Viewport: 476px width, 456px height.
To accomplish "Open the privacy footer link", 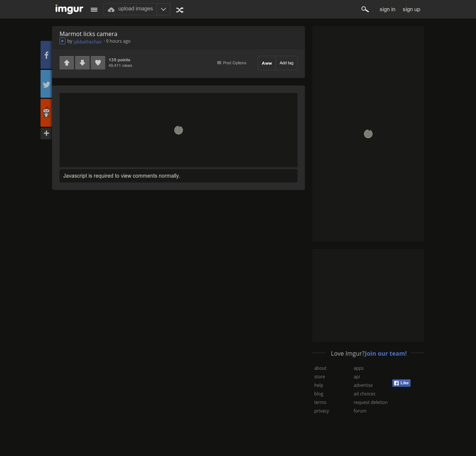I will point(322,411).
